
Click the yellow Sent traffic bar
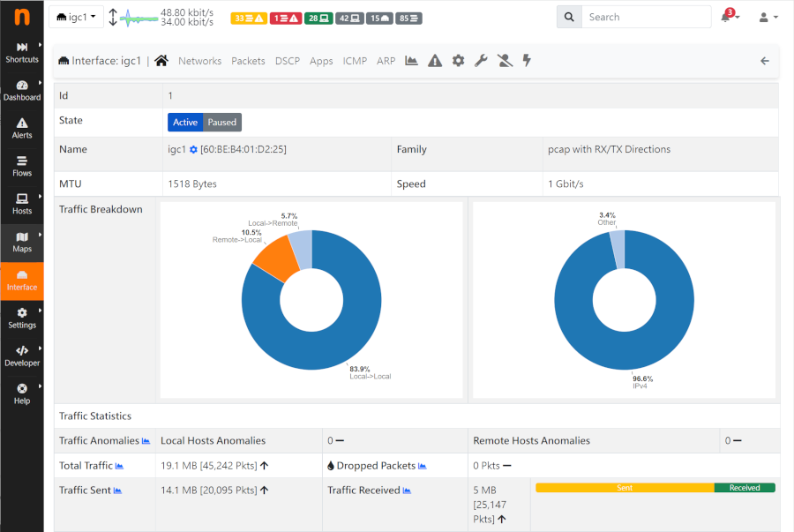click(x=625, y=487)
